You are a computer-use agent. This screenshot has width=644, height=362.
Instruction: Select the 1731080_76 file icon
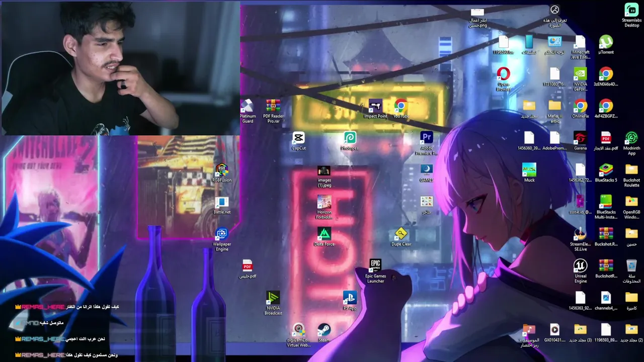(554, 77)
